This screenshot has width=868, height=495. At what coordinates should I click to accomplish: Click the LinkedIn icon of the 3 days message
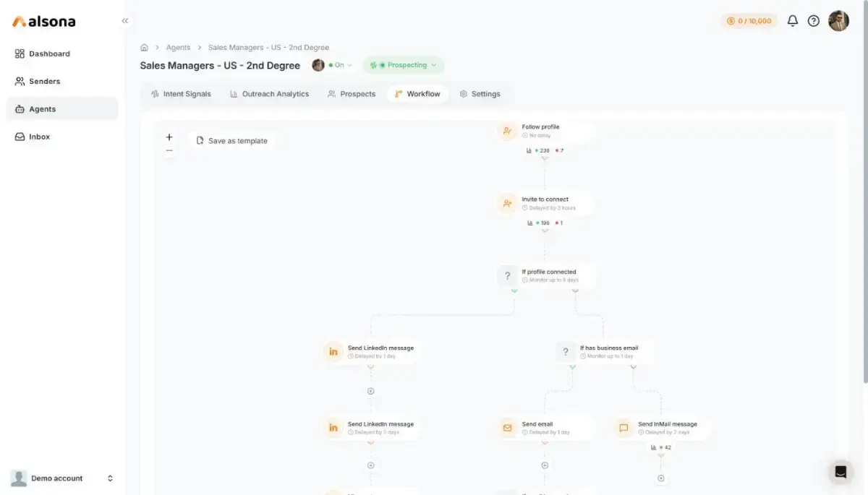pos(333,428)
